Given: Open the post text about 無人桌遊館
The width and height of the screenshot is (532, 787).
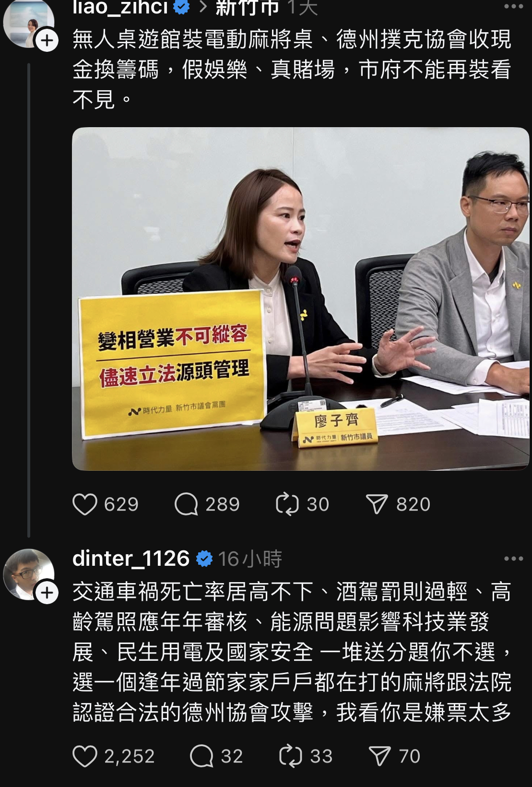Looking at the screenshot, I should coord(292,70).
